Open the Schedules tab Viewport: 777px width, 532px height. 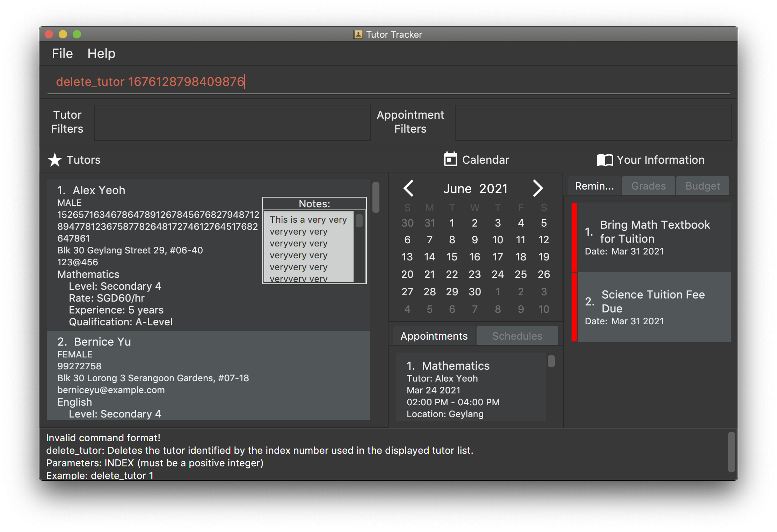point(517,336)
